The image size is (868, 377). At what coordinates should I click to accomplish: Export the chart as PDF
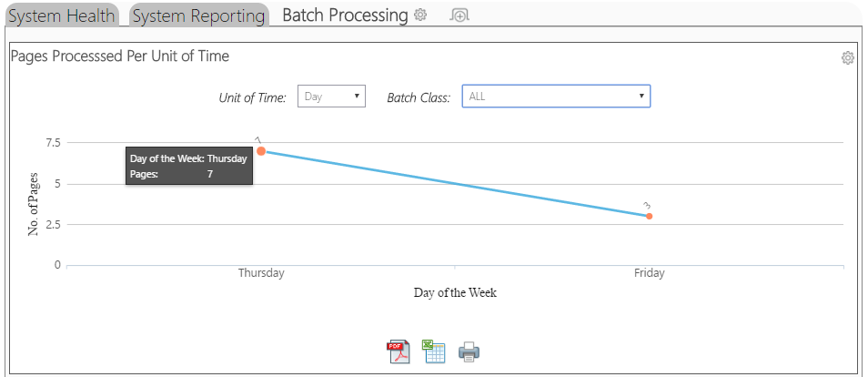[399, 352]
